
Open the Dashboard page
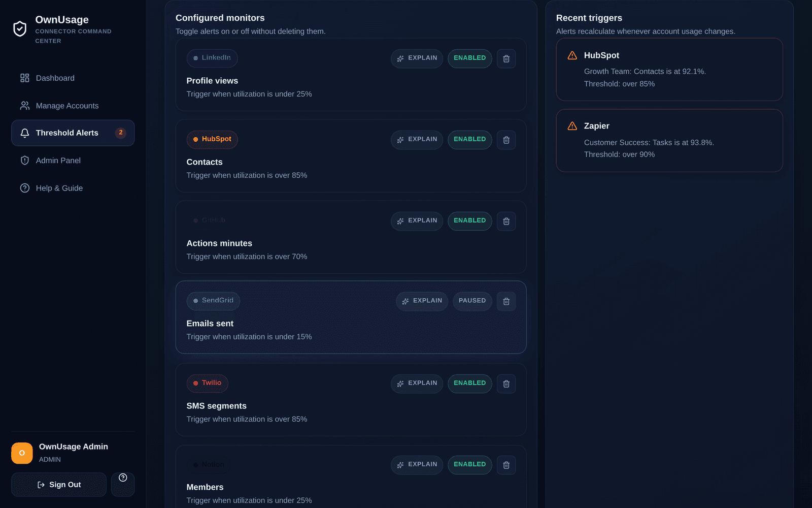coord(73,78)
